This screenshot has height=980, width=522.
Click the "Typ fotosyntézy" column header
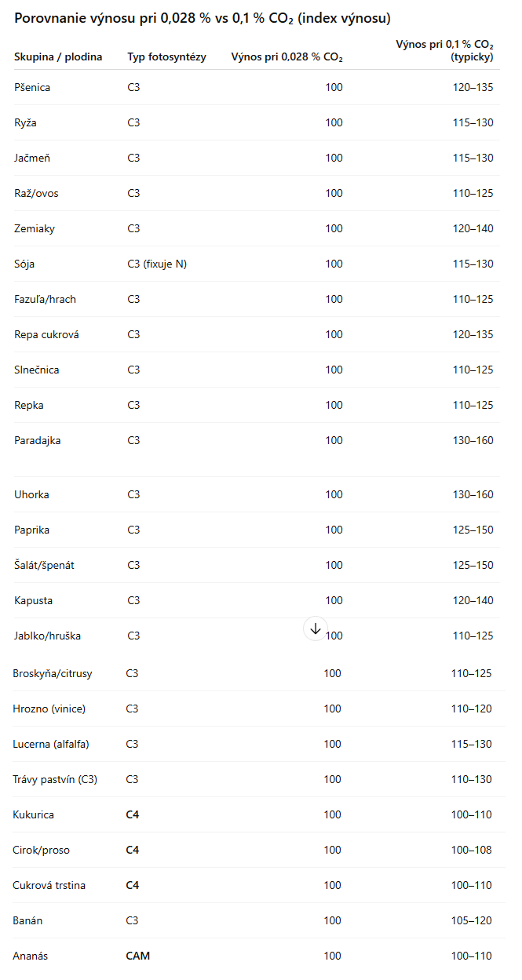[166, 56]
